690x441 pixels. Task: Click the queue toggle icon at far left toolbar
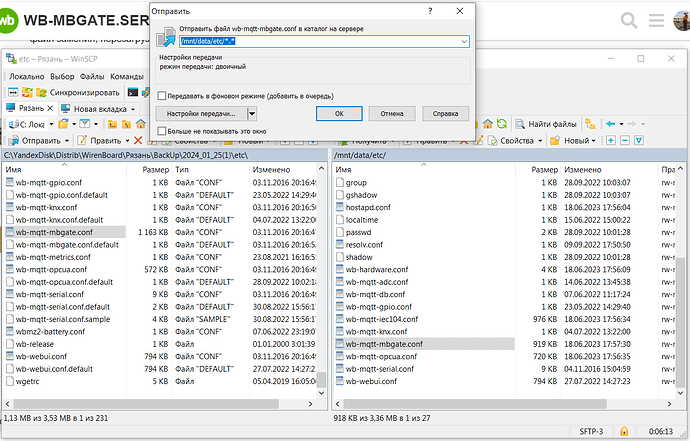pyautogui.click(x=13, y=92)
